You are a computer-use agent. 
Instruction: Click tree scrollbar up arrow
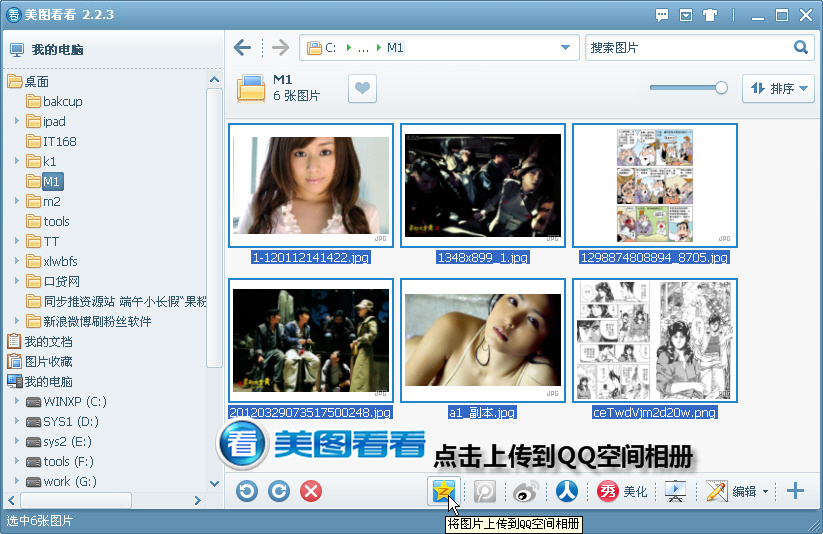click(214, 80)
